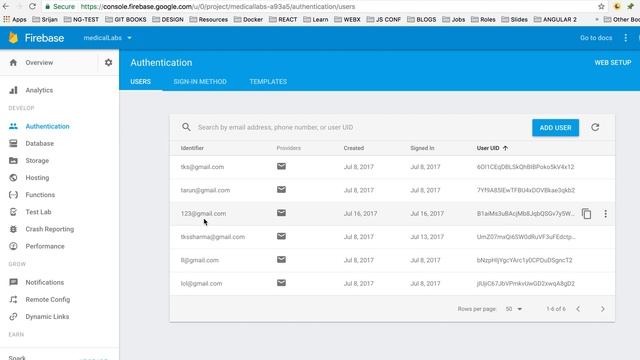Viewport: 640px width, 360px height.
Task: Select the tks@gmail.com identifier
Action: (x=202, y=167)
